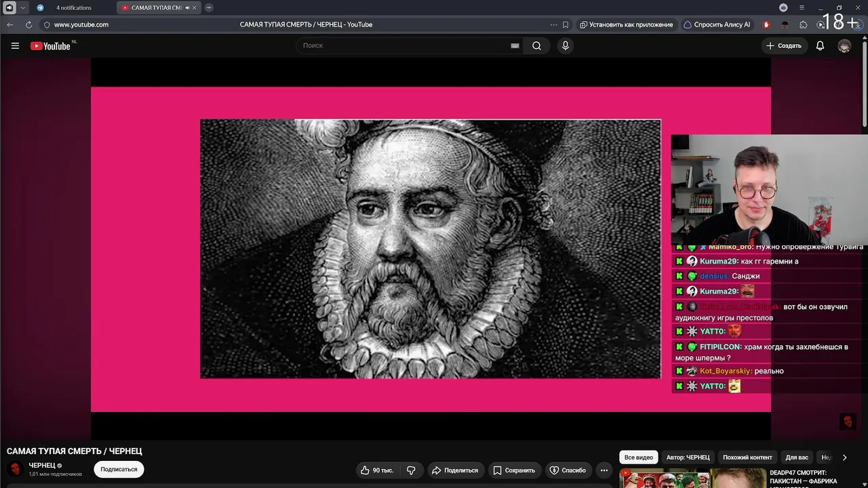This screenshot has height=488, width=868.
Task: Click the browser sound indicator icon at top-left
Action: click(9, 7)
